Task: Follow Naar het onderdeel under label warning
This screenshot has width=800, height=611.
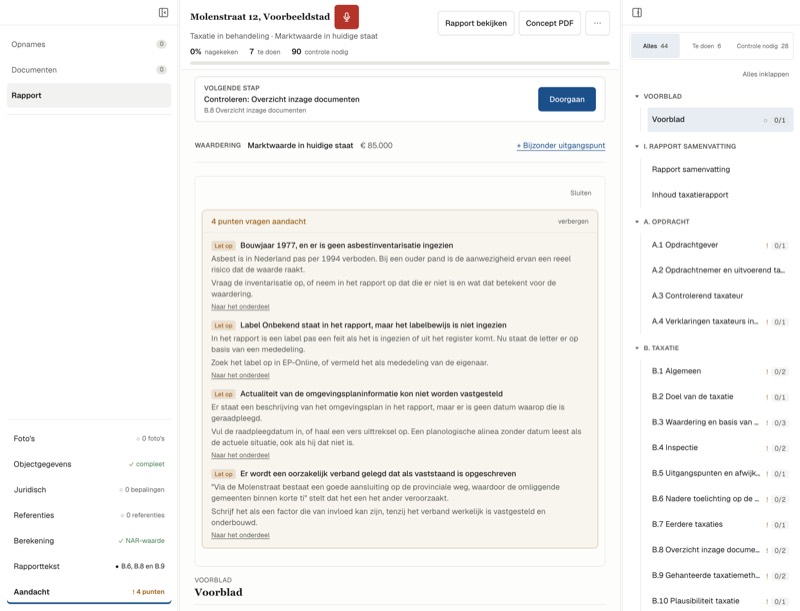Action: [x=240, y=375]
